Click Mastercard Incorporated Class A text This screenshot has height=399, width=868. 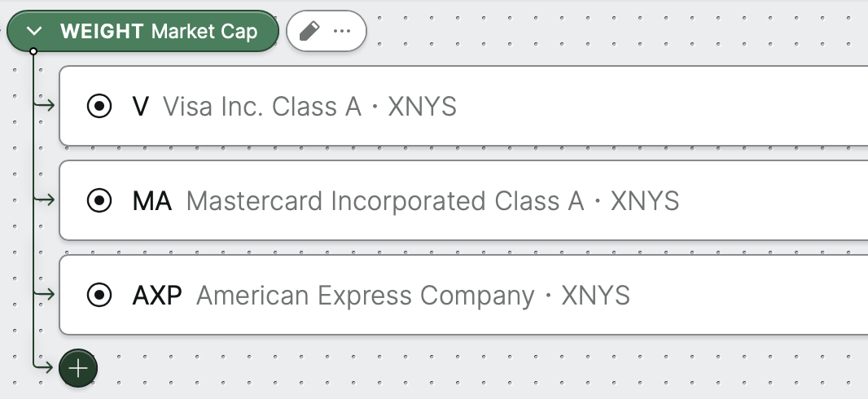[385, 201]
